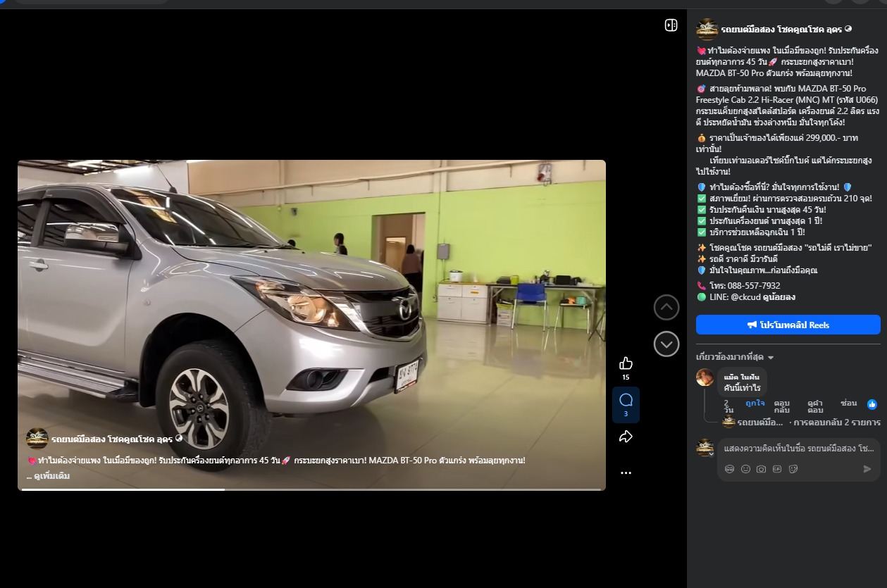Click ซ่อน to hide the comment

[848, 404]
